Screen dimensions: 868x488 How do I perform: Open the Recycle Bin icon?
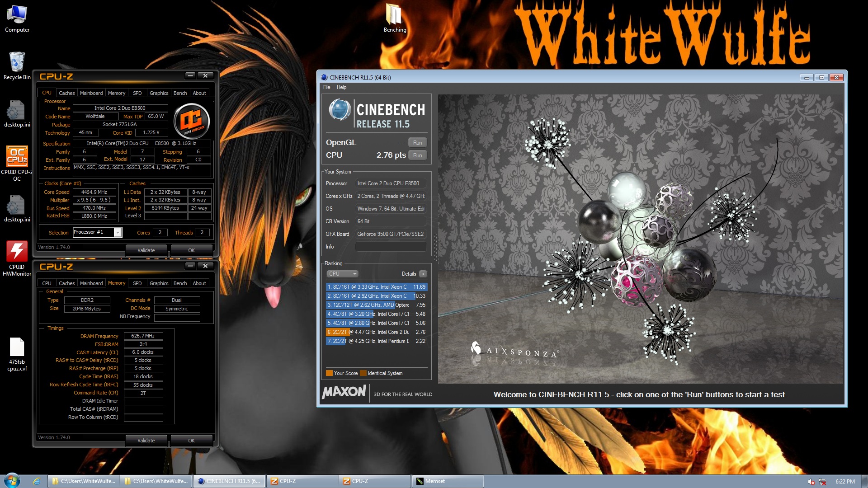point(17,66)
